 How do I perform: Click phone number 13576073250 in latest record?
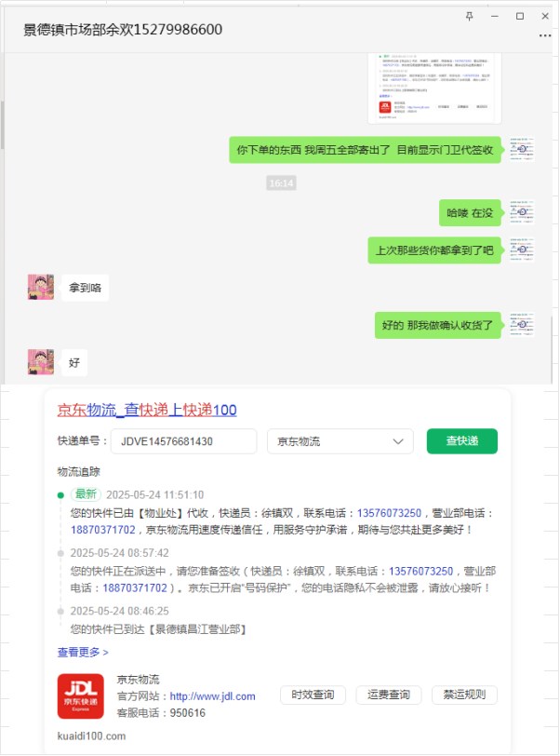point(389,513)
